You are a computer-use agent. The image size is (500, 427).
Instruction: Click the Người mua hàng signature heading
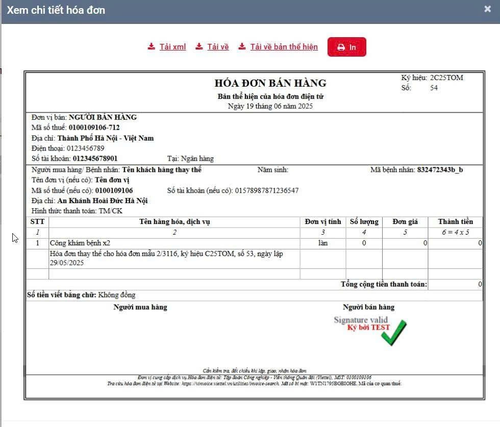(140, 307)
